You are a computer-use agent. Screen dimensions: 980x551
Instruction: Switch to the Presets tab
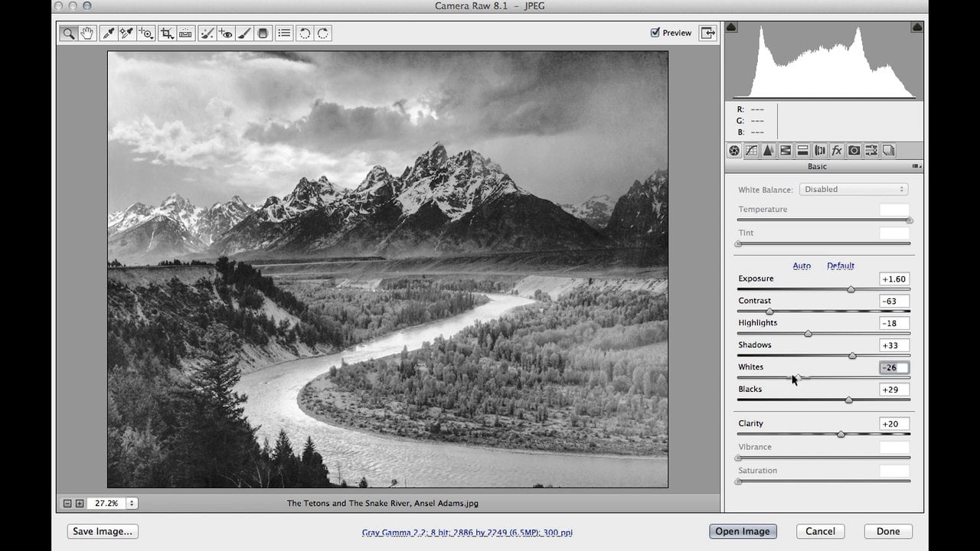click(871, 151)
